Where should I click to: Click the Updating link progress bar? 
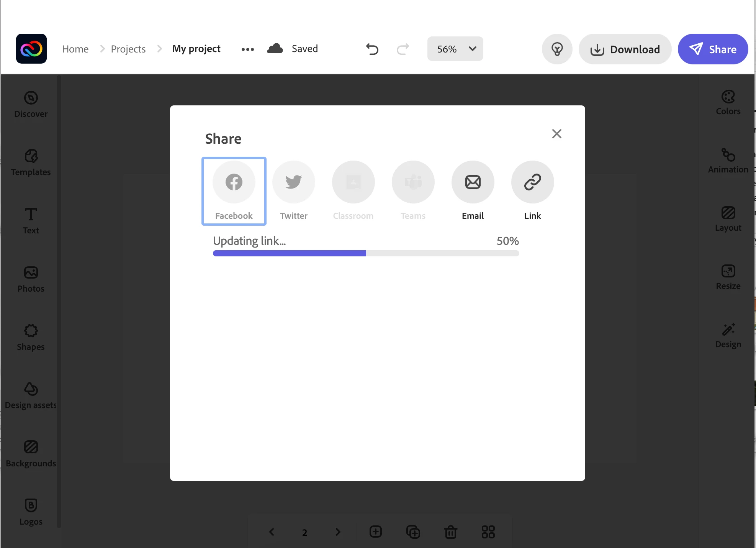click(366, 253)
